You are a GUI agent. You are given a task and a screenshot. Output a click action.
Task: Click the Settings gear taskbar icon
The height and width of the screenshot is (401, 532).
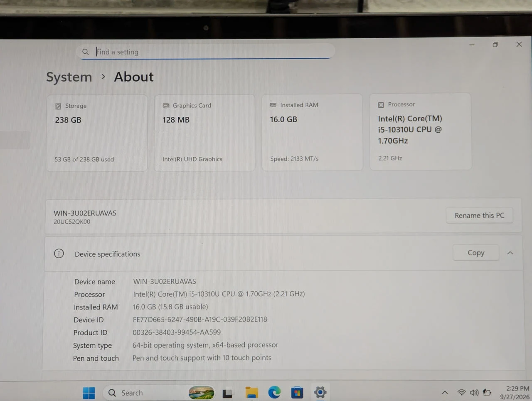(320, 392)
